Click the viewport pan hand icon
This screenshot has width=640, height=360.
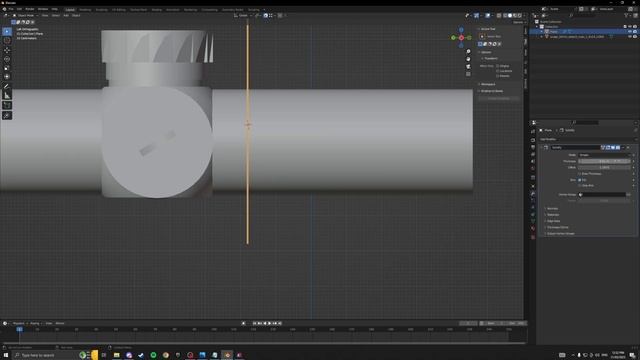click(x=468, y=59)
